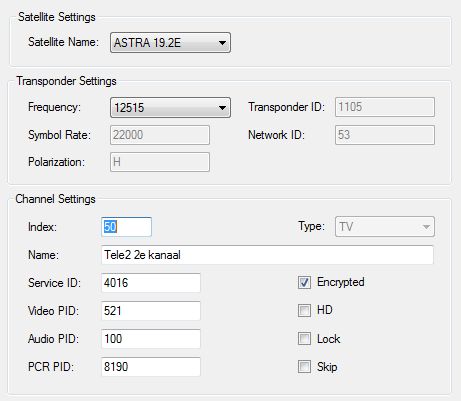Enable the HD checkbox
Screen dimensions: 461x401
click(304, 310)
